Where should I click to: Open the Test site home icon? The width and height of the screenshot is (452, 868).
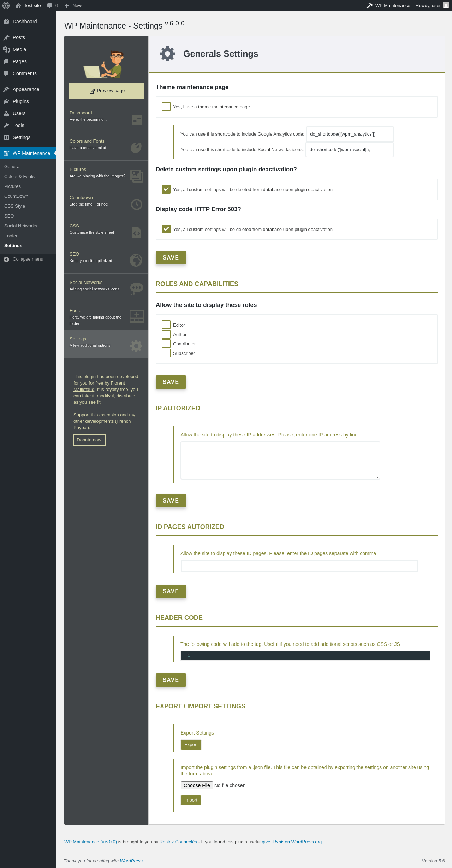pos(18,6)
